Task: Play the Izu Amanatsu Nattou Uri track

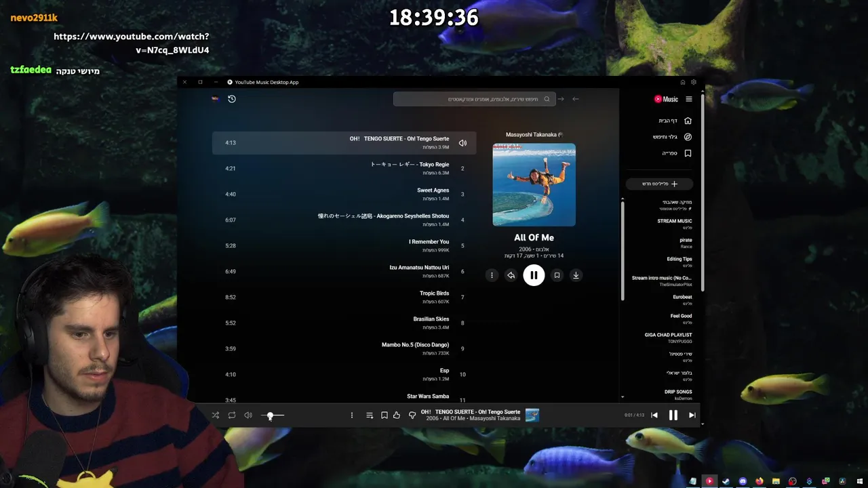Action: tap(344, 271)
